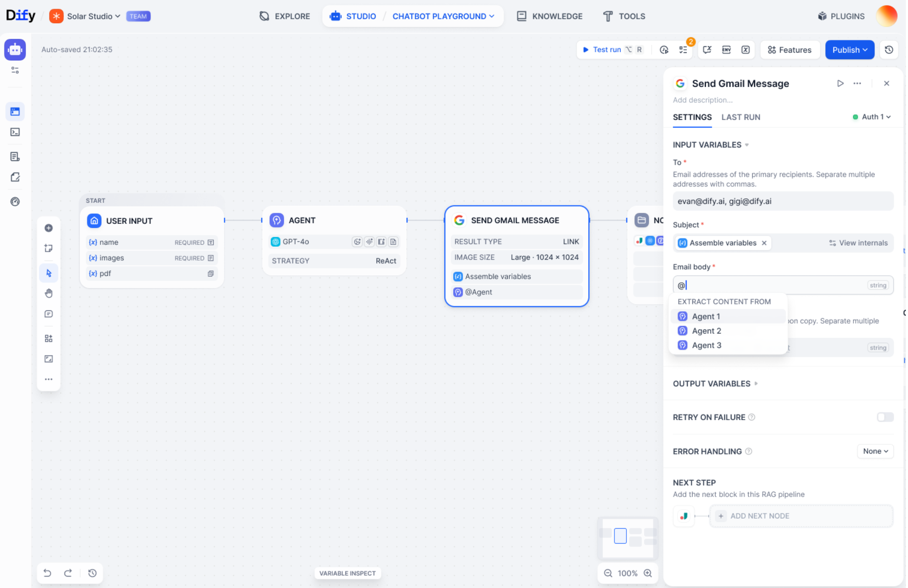Viewport: 908px width, 588px height.
Task: Select the pointer cursor tool
Action: [48, 273]
